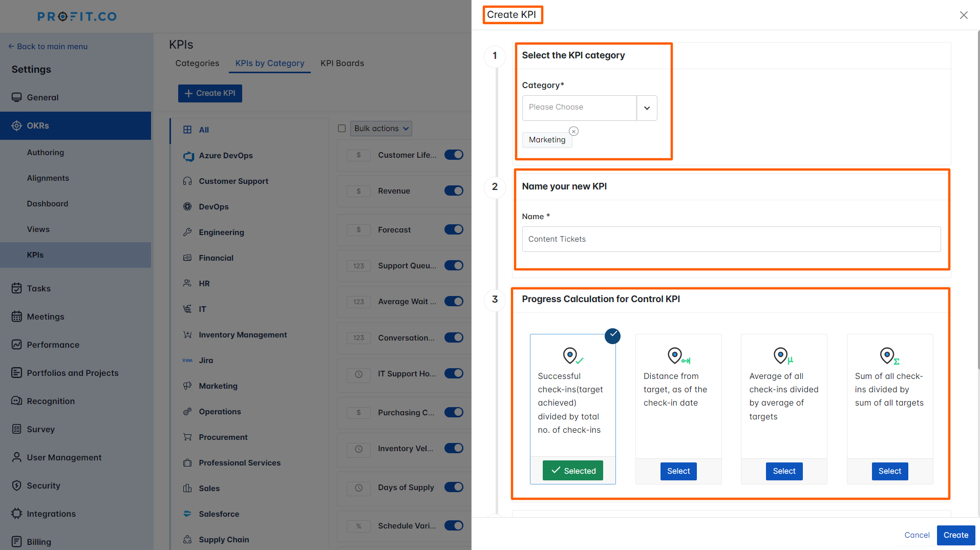Select the Meetings icon in the sidebar

(17, 316)
